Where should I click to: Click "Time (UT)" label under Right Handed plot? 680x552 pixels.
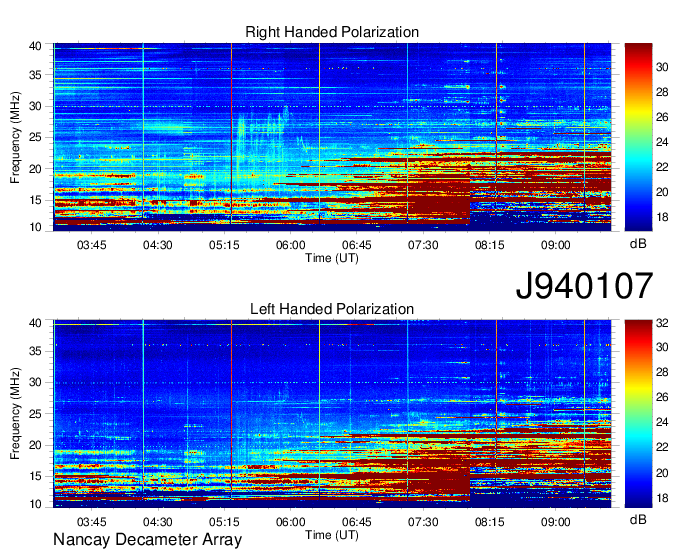pos(332,258)
